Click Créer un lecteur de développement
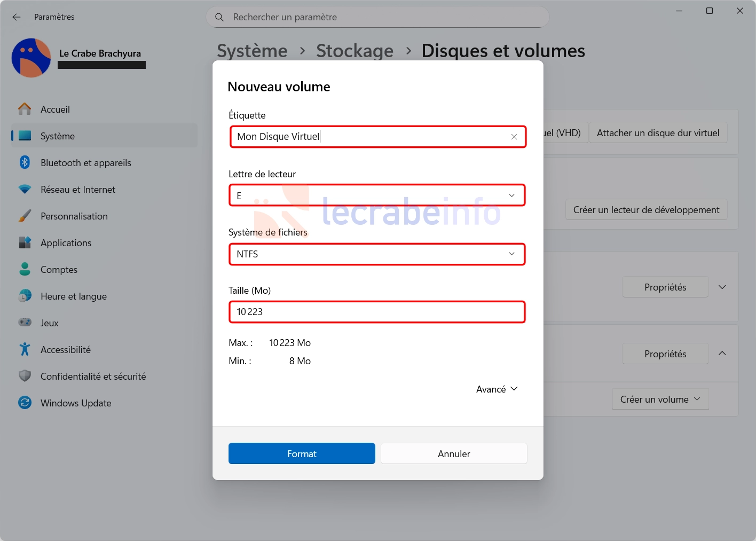756x541 pixels. 646,209
